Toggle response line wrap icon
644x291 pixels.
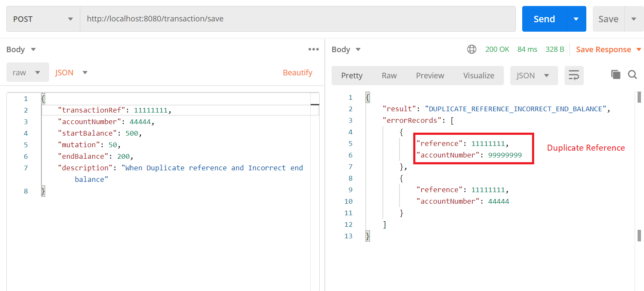(x=574, y=75)
